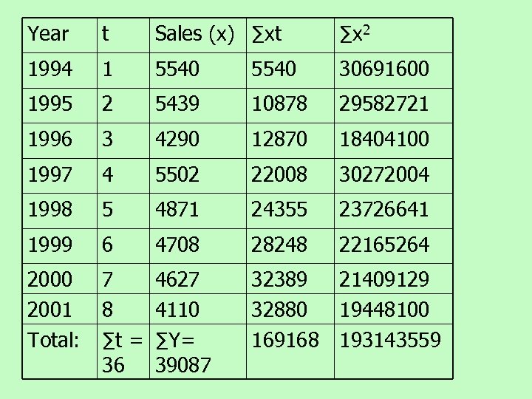Click the 1994 year cell
This screenshot has width=532, height=399.
[x=50, y=69]
